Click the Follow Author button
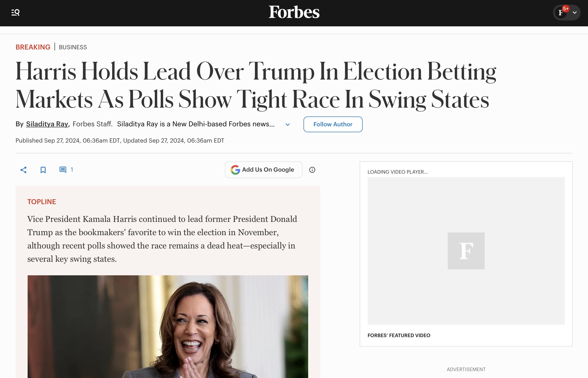 click(x=333, y=124)
